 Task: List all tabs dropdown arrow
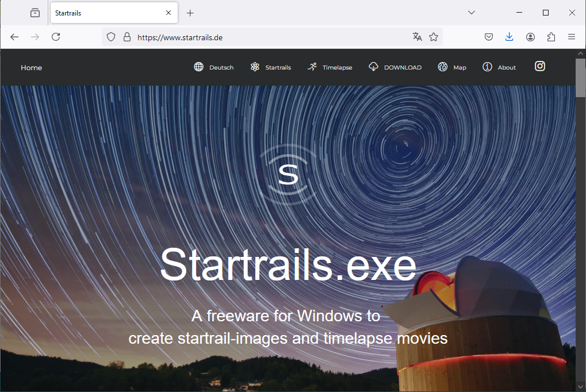(x=471, y=13)
